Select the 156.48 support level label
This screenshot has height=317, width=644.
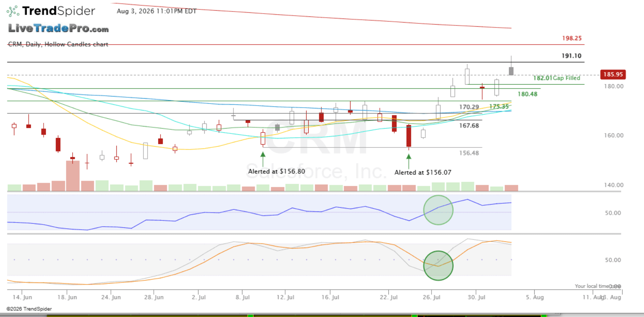pyautogui.click(x=469, y=153)
